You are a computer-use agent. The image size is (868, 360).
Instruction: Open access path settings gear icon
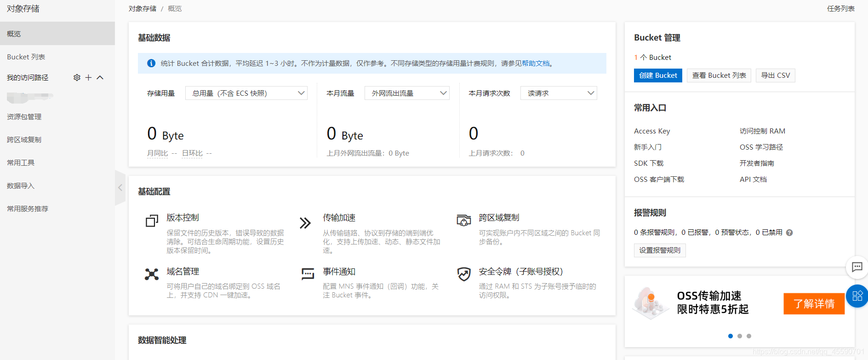click(77, 78)
